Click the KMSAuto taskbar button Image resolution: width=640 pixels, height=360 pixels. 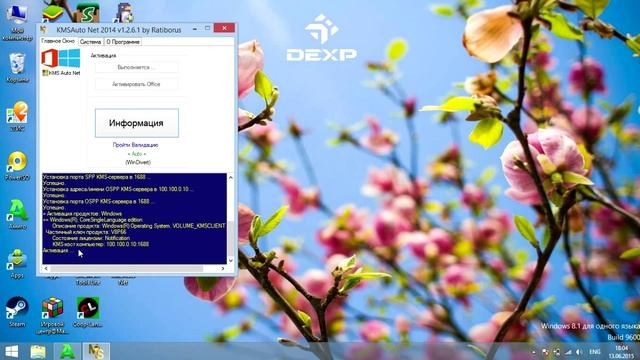(96, 351)
